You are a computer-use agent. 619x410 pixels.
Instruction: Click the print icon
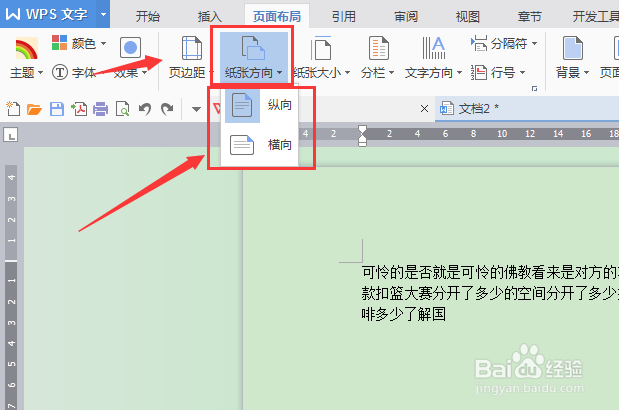100,109
